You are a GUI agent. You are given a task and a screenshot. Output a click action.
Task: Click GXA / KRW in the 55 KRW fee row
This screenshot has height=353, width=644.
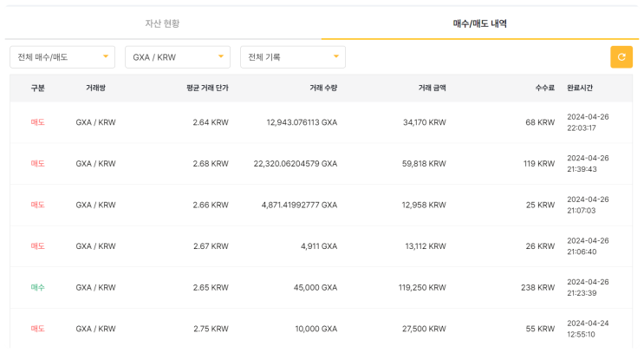tap(95, 329)
